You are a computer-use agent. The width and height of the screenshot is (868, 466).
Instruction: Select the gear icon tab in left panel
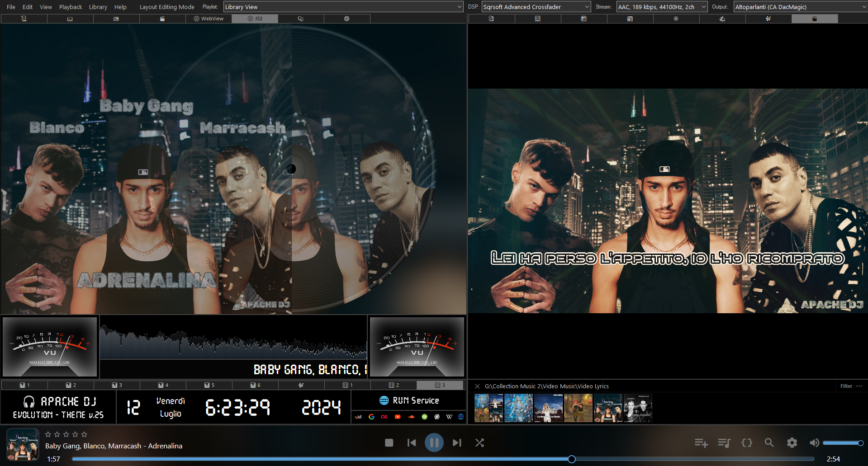[347, 19]
